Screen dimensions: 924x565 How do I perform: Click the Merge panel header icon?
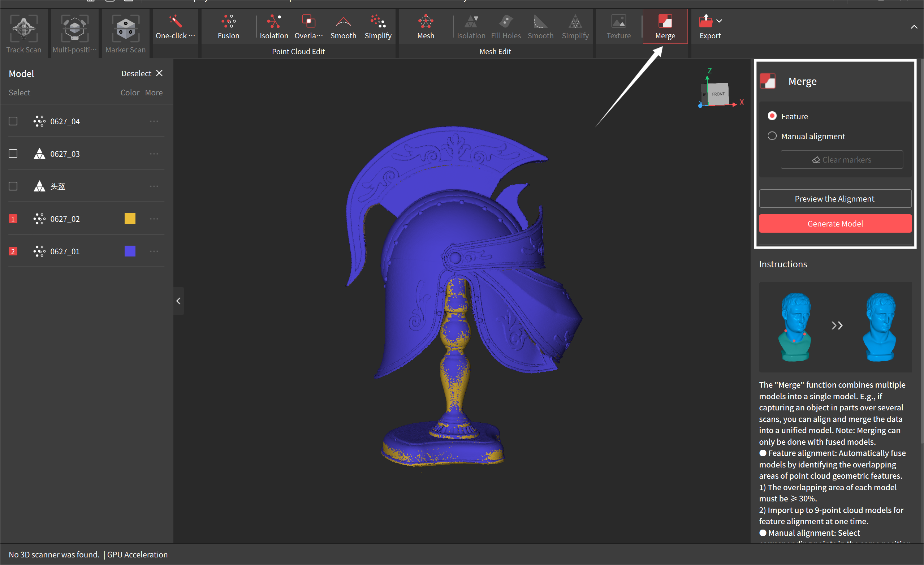(x=768, y=81)
